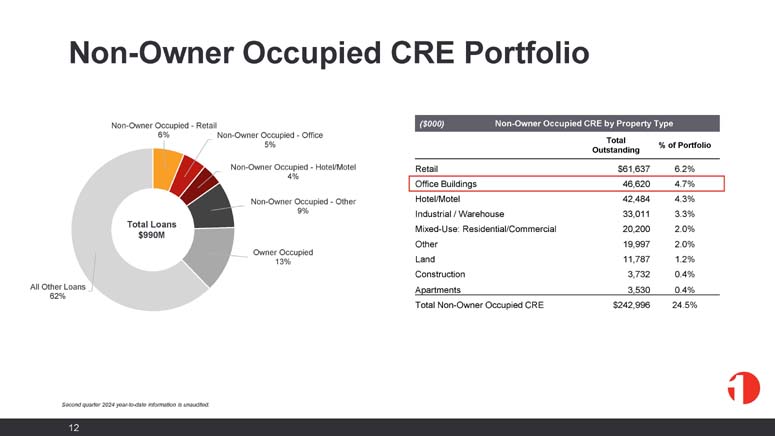Click the highlighted Office Buildings table row

point(566,183)
